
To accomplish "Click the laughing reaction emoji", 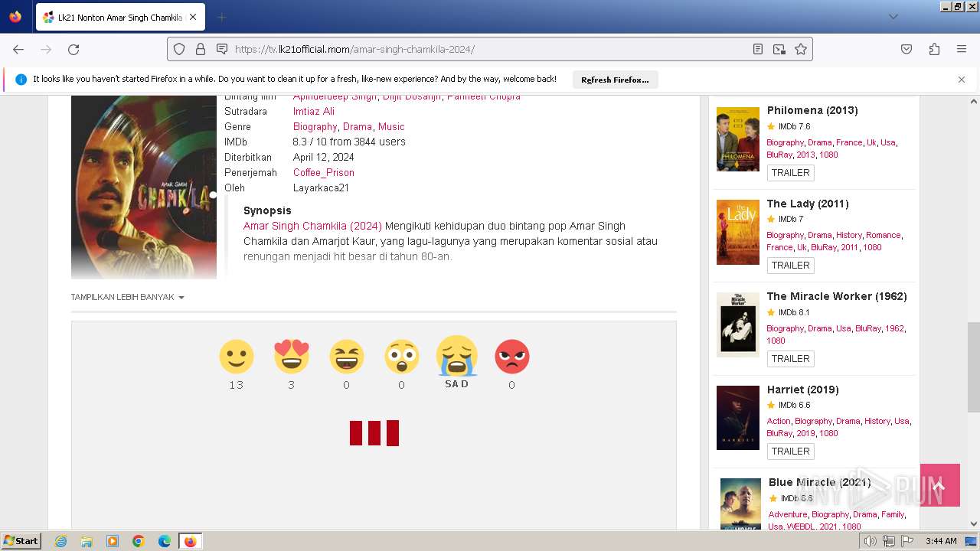I will coord(346,357).
